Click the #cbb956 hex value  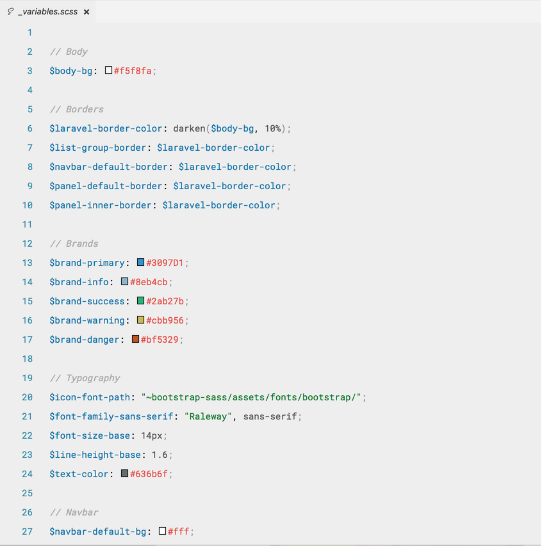pyautogui.click(x=165, y=320)
